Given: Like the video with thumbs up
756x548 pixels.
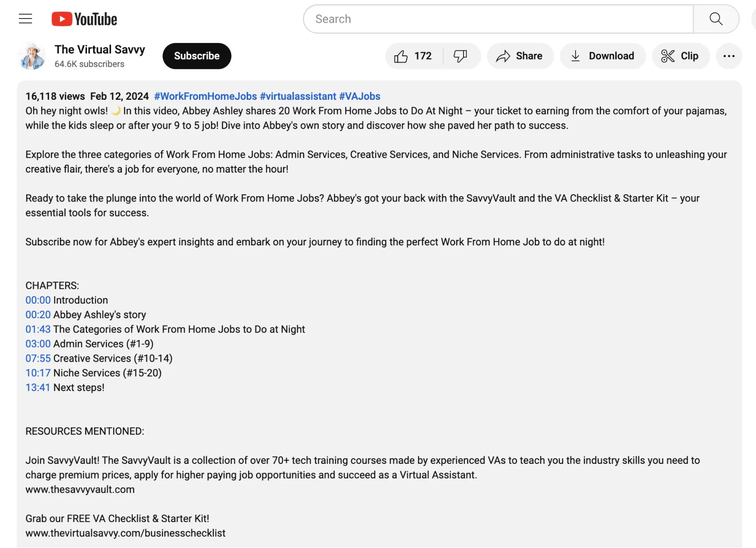Looking at the screenshot, I should (x=413, y=56).
